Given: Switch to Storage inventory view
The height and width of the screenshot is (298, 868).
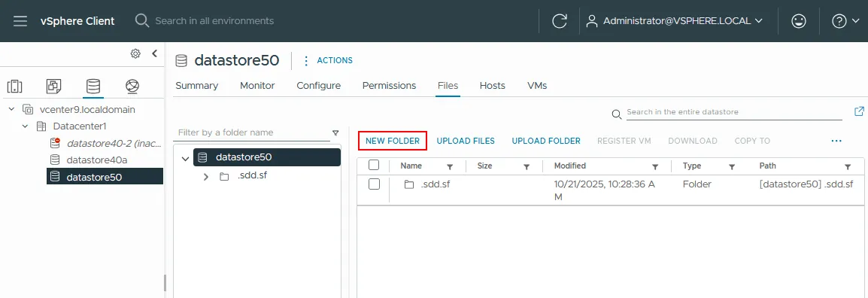Looking at the screenshot, I should point(93,87).
